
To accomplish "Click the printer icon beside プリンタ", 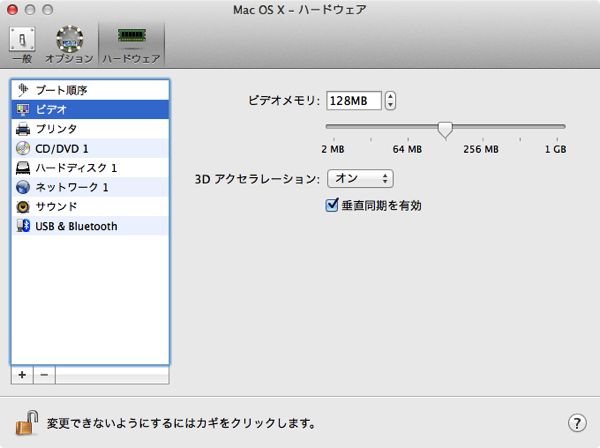I will pos(23,129).
